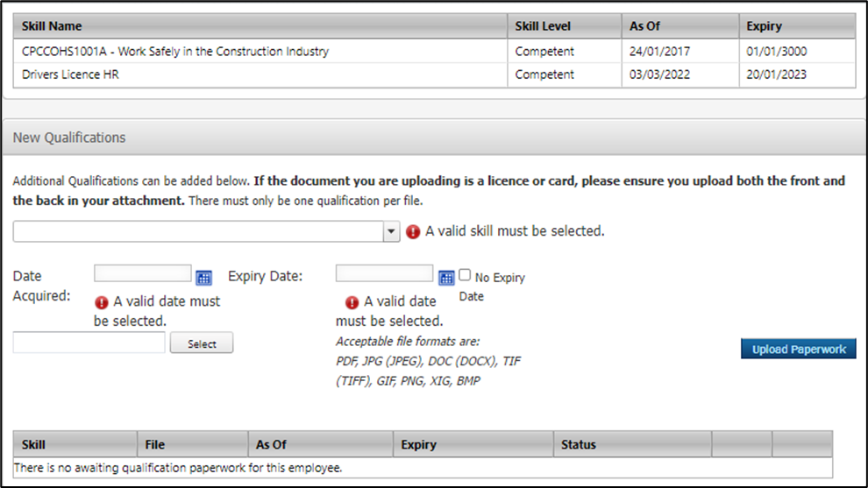868x488 pixels.
Task: Expand the skill selection dropdown arrow
Action: 391,231
